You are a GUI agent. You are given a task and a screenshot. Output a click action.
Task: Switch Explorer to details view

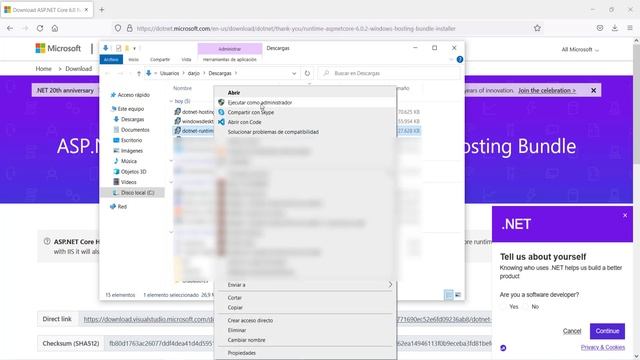pos(449,295)
